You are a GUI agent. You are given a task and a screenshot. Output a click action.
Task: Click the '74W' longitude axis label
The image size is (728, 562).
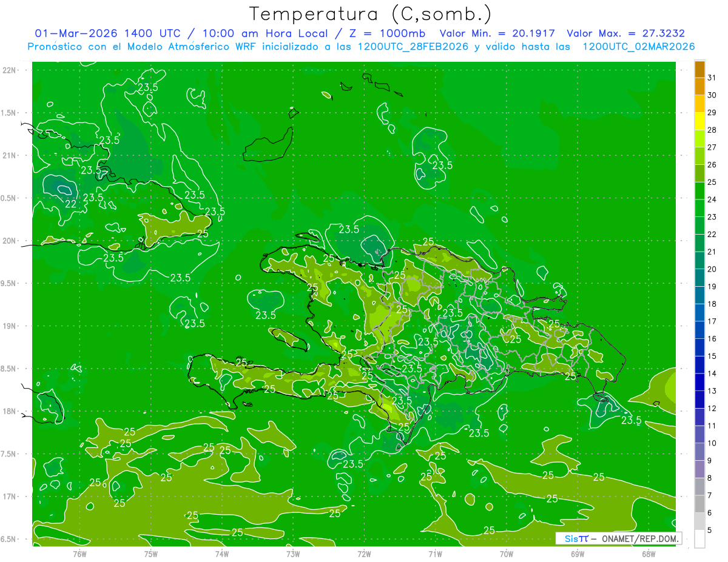[222, 554]
